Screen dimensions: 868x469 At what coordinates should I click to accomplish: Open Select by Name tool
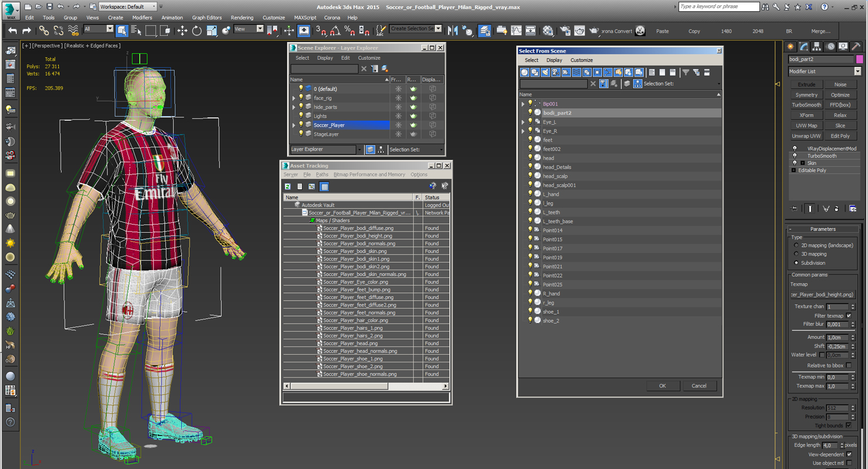pyautogui.click(x=136, y=30)
